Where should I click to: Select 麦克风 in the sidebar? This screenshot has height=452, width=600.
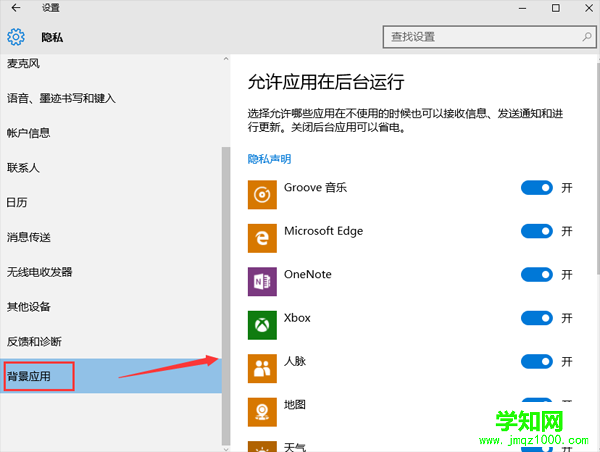(111, 64)
